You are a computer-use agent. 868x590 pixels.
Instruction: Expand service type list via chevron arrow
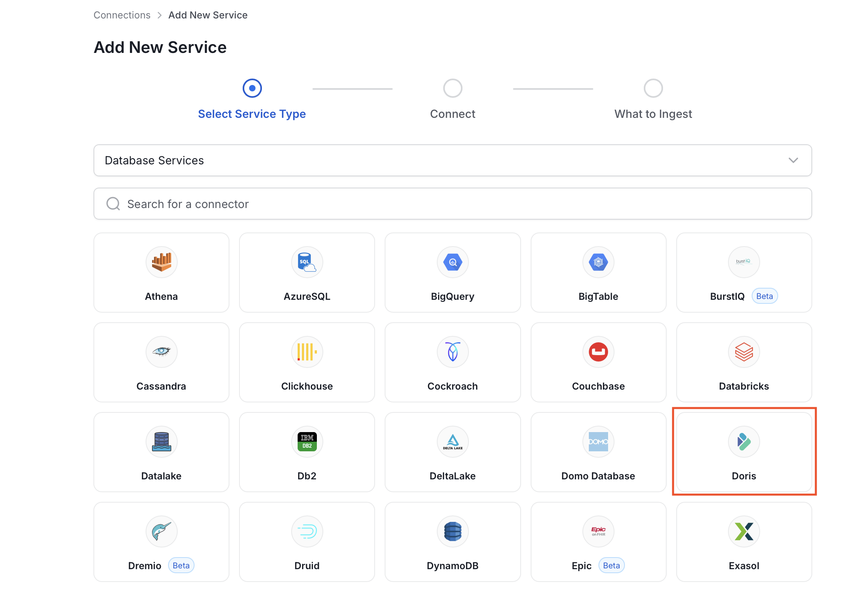click(x=793, y=160)
